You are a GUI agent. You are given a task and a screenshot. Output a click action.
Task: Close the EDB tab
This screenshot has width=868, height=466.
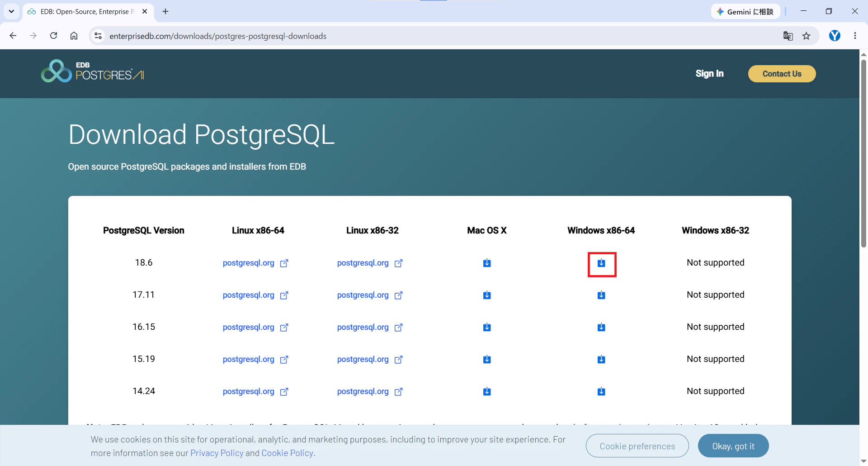point(145,11)
